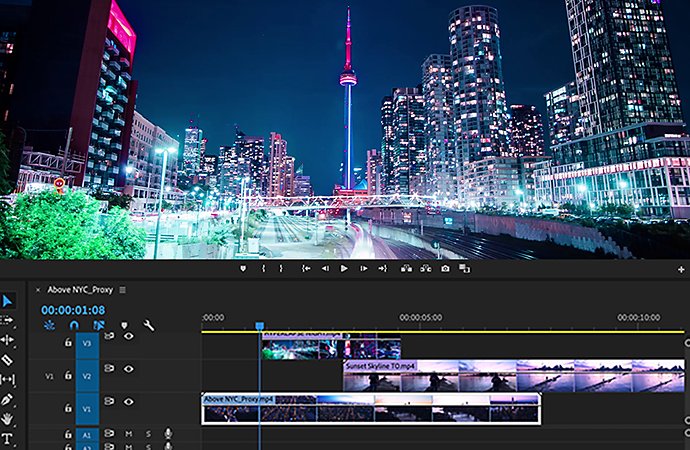Close the Above NYC_Proxy sequence tab
690x450 pixels.
click(38, 290)
